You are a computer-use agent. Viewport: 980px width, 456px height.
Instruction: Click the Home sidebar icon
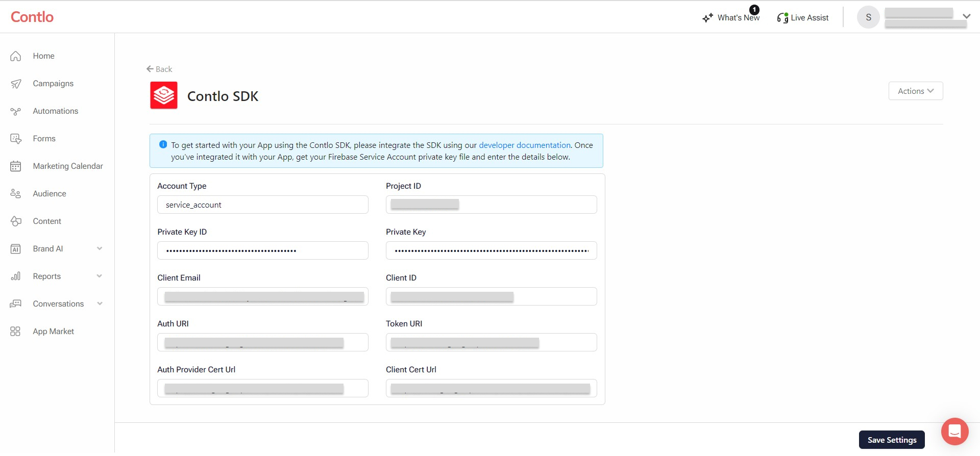point(16,56)
